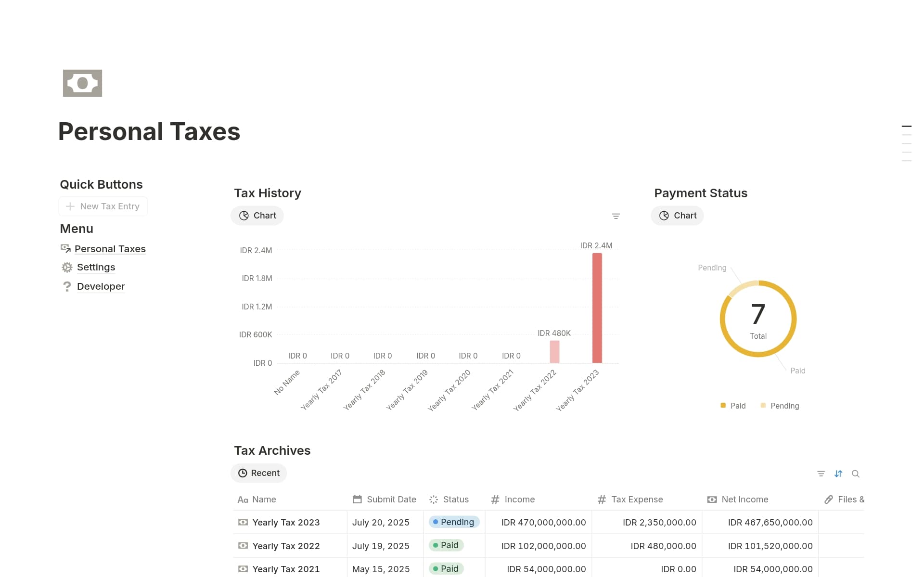Toggle the Pending legend under Payment Status

(x=780, y=405)
